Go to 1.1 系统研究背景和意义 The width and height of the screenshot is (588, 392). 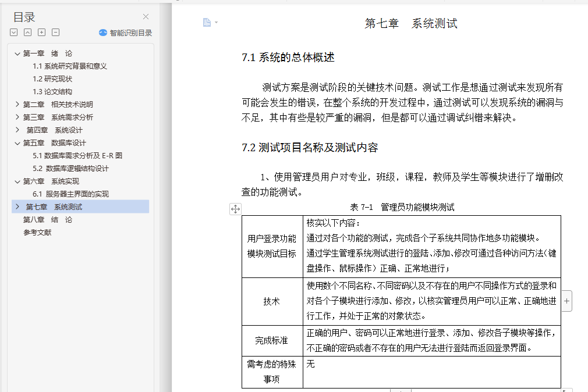[70, 66]
